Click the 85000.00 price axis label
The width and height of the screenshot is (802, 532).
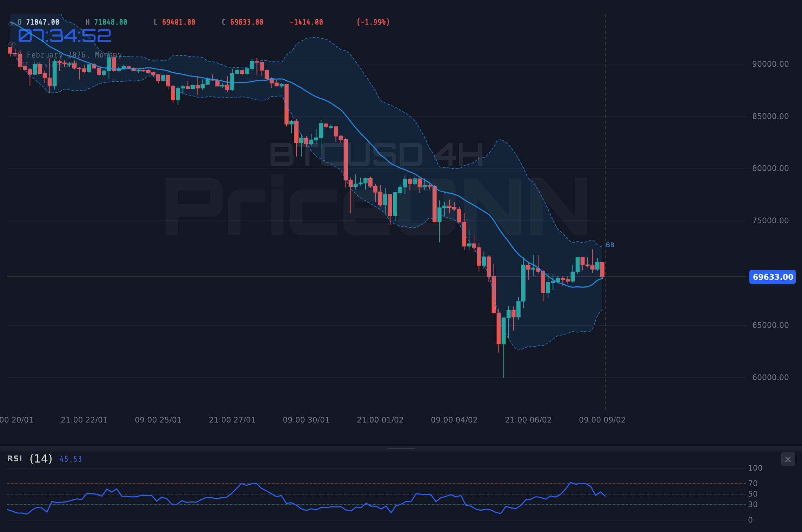click(x=770, y=117)
